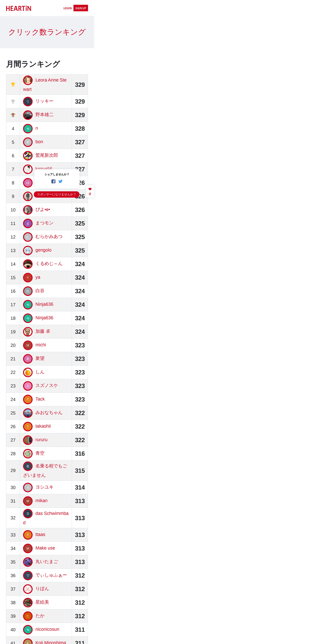Open the profile link for リッキー

pos(44,101)
